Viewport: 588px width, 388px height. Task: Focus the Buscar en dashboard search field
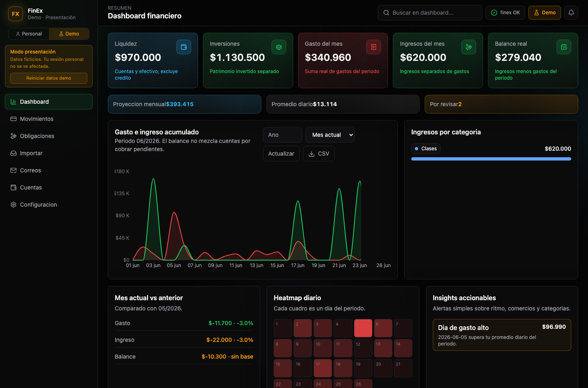[x=430, y=13]
